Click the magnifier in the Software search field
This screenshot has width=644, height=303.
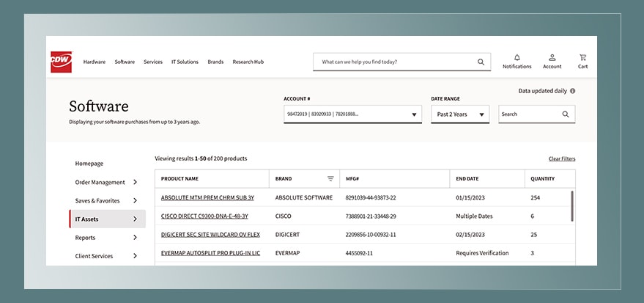566,114
